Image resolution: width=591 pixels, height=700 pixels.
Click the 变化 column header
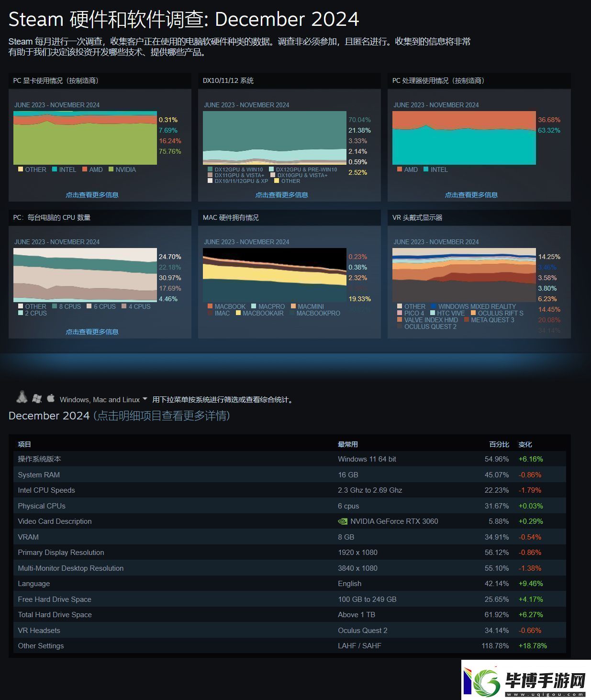coord(525,444)
